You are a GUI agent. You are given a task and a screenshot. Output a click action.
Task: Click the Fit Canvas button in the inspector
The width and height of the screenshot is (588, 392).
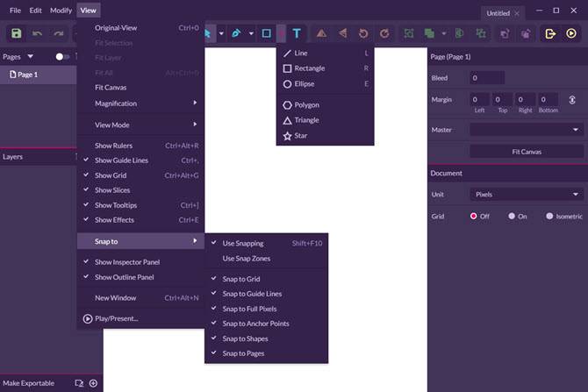(527, 152)
